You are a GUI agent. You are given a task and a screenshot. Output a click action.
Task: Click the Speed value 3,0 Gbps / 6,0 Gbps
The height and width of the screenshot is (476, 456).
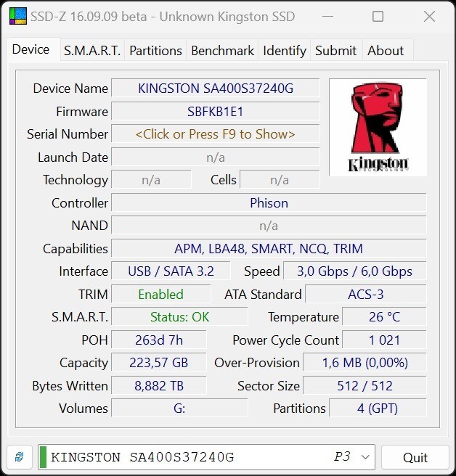coord(355,271)
